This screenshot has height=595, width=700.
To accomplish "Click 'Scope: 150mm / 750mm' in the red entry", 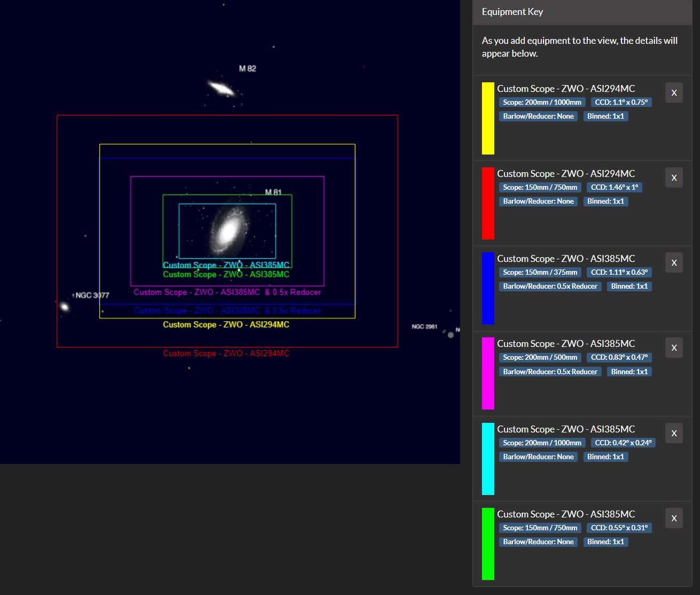I will click(x=540, y=187).
